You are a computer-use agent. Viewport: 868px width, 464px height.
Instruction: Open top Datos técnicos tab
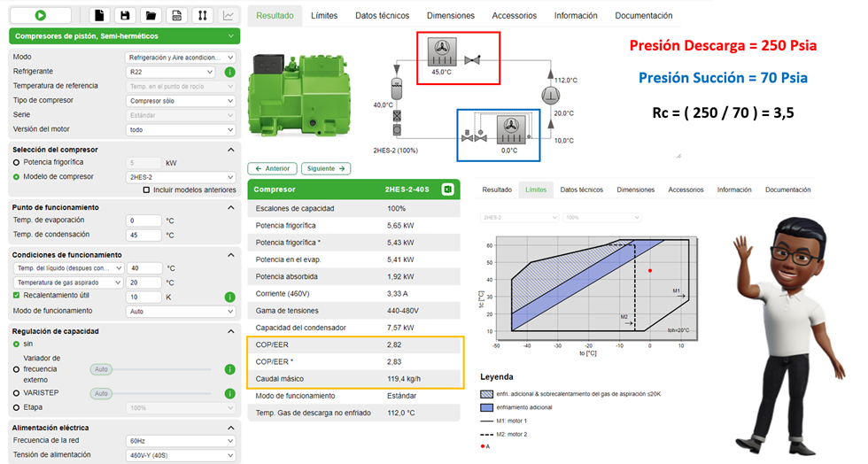point(382,16)
